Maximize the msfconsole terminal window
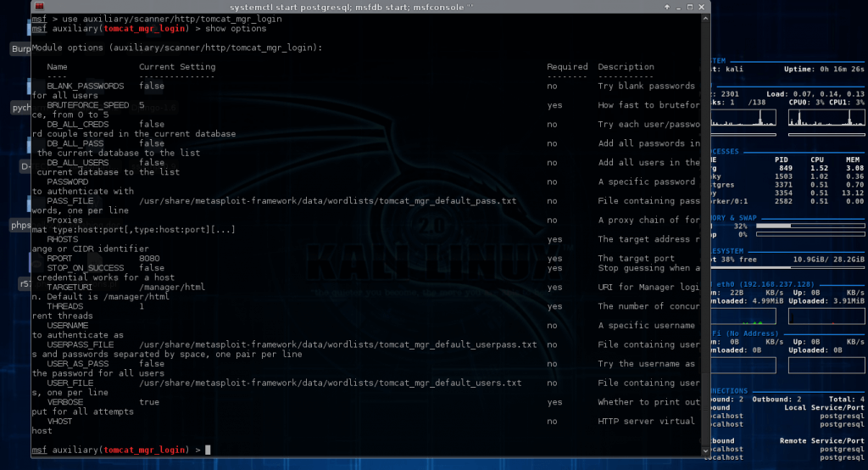This screenshot has height=470, width=868. (x=688, y=7)
